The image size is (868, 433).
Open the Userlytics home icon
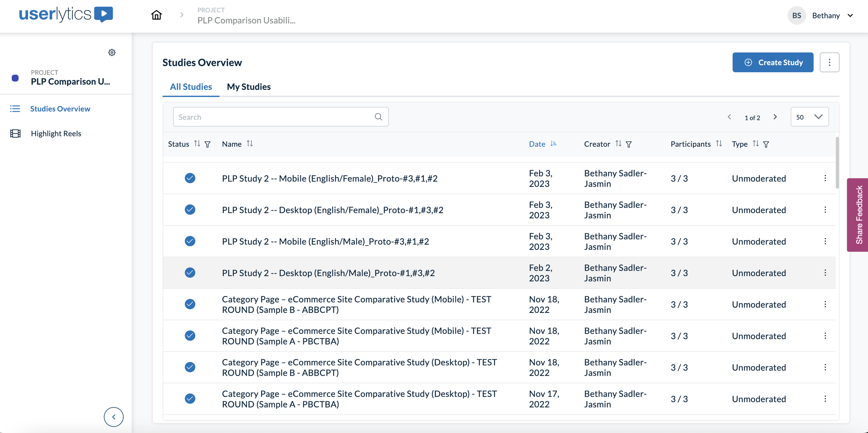click(156, 15)
